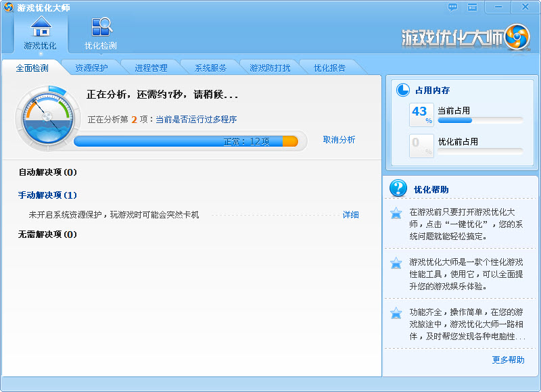This screenshot has height=392, width=541.
Task: Click the help tip 游戏优化大师是一款个性化游戏
Action: coord(466,274)
